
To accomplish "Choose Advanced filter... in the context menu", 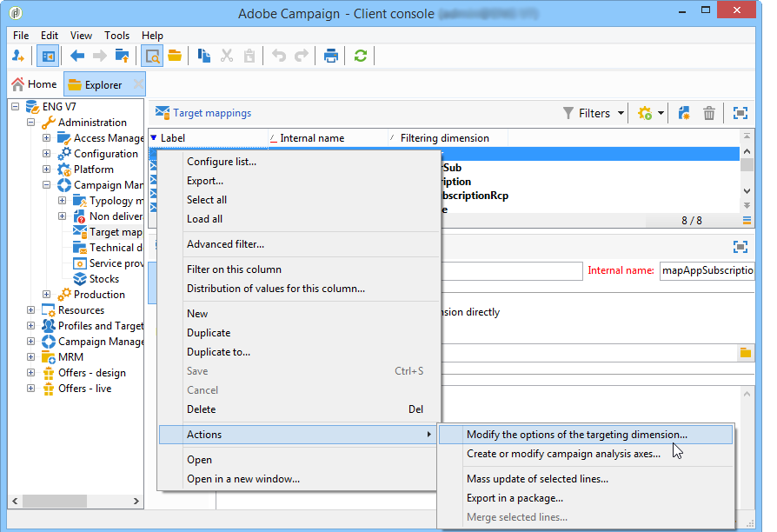I will 225,244.
